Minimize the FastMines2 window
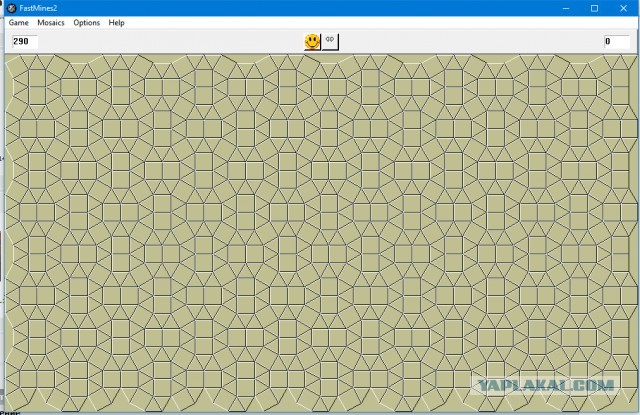 click(566, 8)
